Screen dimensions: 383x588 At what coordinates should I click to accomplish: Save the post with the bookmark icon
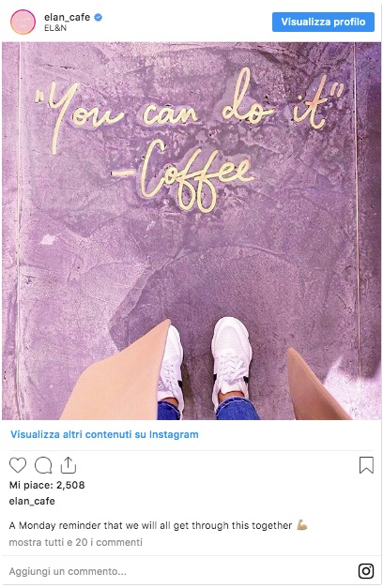[366, 465]
